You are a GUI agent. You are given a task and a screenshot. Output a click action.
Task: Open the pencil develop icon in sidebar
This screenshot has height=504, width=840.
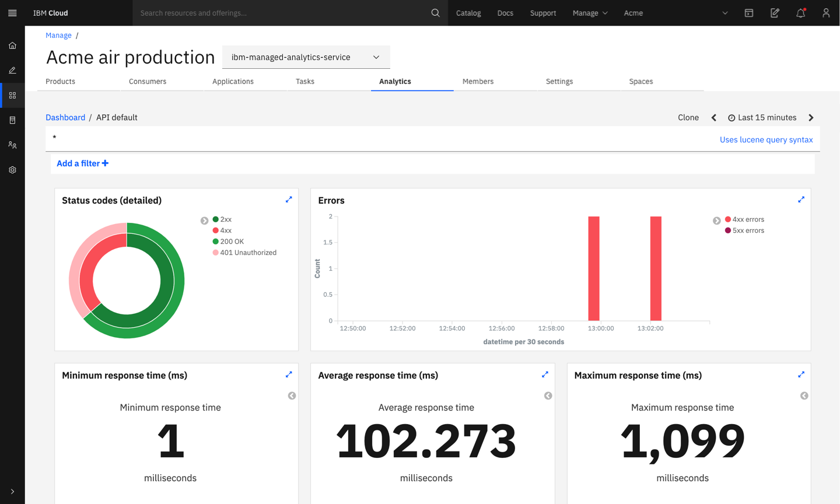(x=12, y=70)
